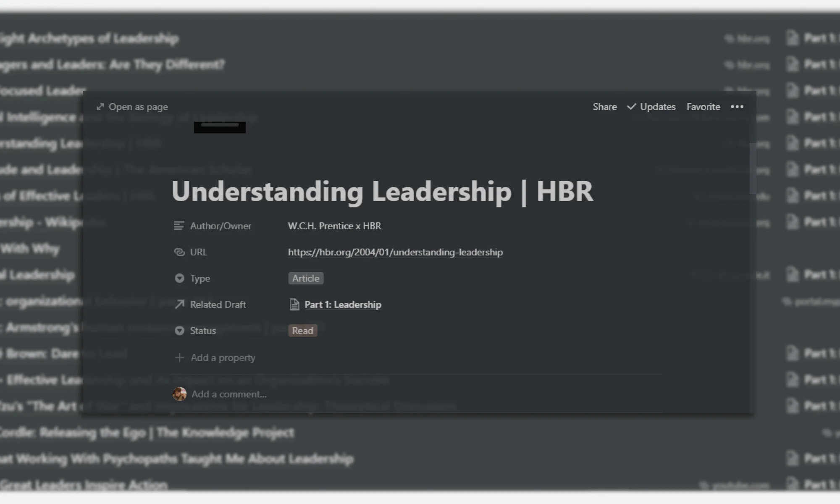
Task: Click the Related Draft relation arrow icon
Action: coord(179,304)
